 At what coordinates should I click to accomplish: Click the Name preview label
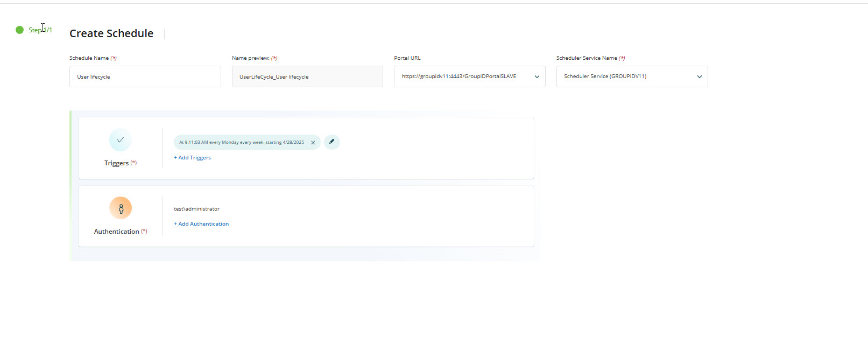[255, 58]
